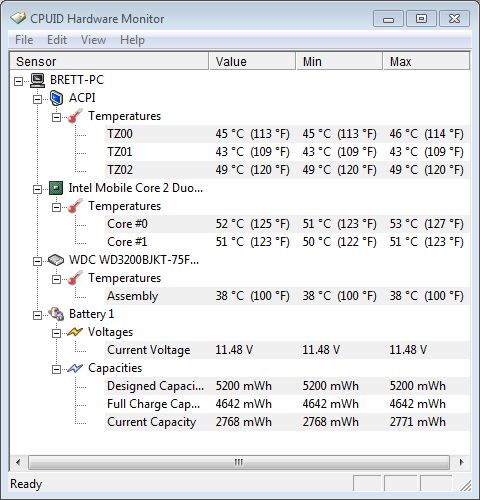
Task: Click the Battery 1 icon
Action: coord(56,314)
